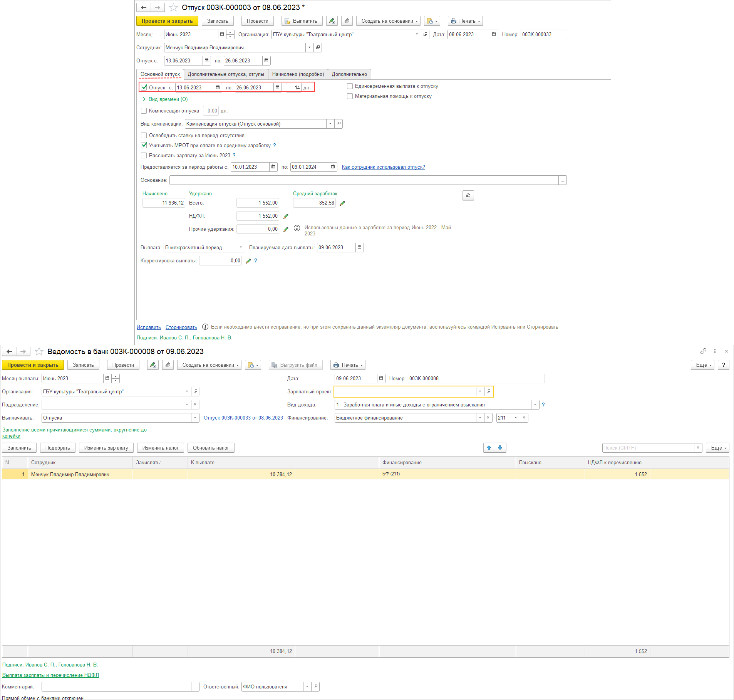Open the calendar for the header по 26.06.2023

point(266,60)
